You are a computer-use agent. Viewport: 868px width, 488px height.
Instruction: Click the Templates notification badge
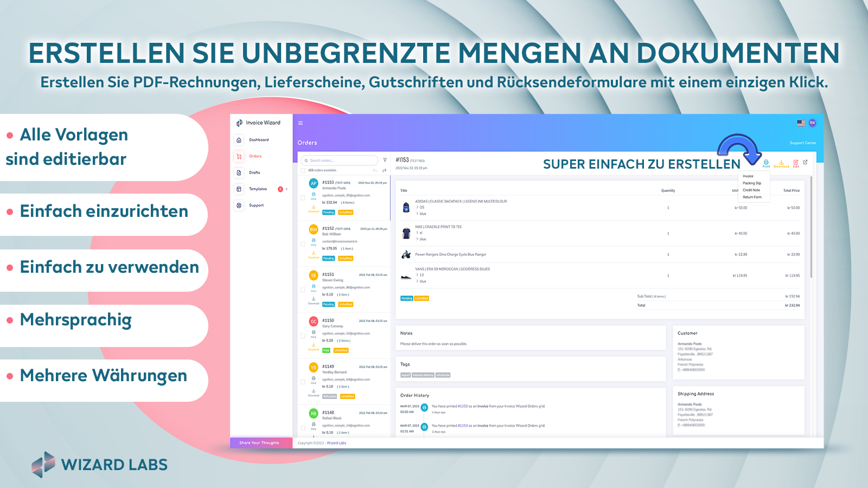[x=280, y=189]
